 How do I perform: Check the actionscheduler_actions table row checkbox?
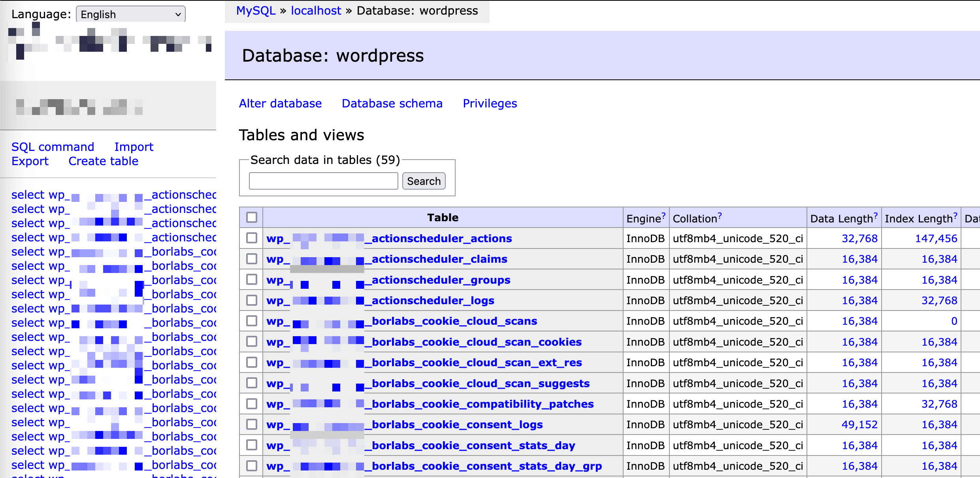(252, 238)
